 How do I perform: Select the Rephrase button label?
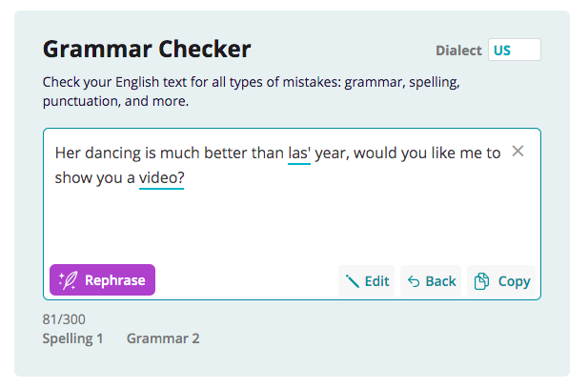click(x=114, y=280)
